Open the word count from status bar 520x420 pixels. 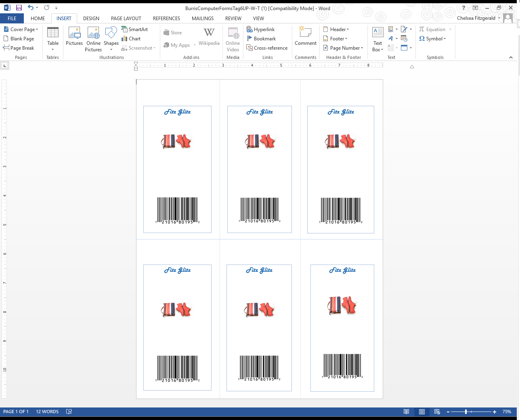pos(47,412)
